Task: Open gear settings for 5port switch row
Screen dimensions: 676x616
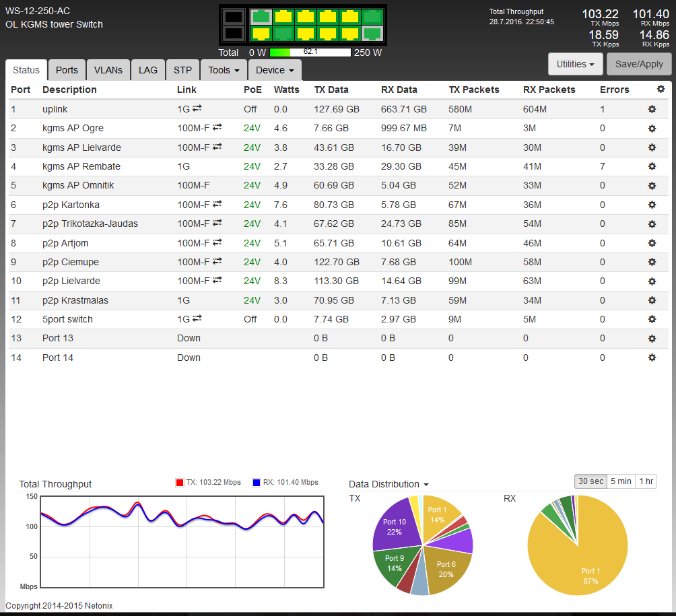Action: tap(652, 319)
